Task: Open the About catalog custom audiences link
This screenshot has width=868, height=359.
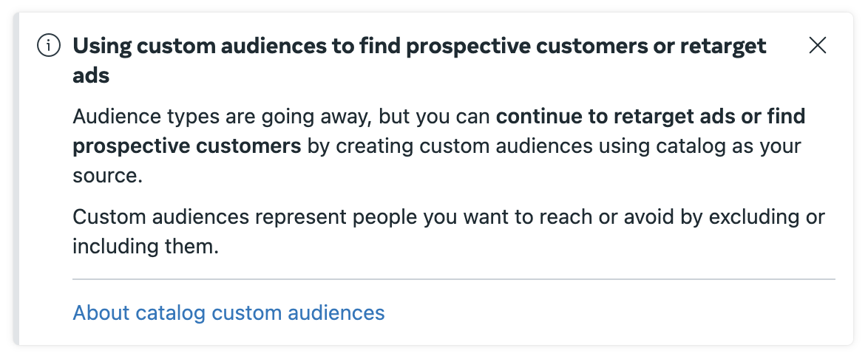Action: tap(228, 312)
